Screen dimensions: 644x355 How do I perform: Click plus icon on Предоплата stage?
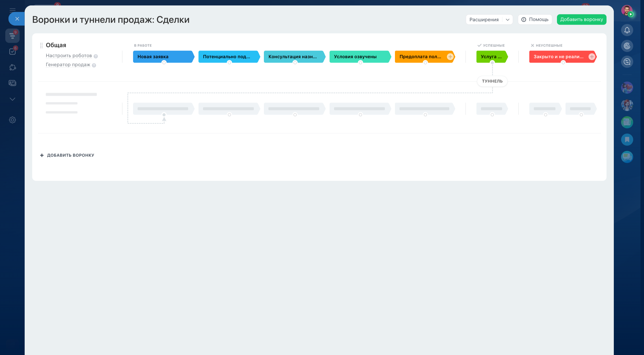450,57
